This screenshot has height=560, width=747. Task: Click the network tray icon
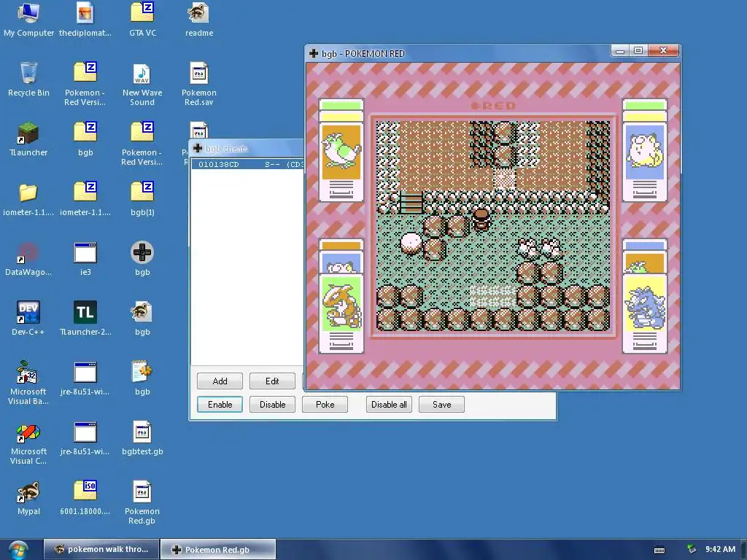coord(692,550)
